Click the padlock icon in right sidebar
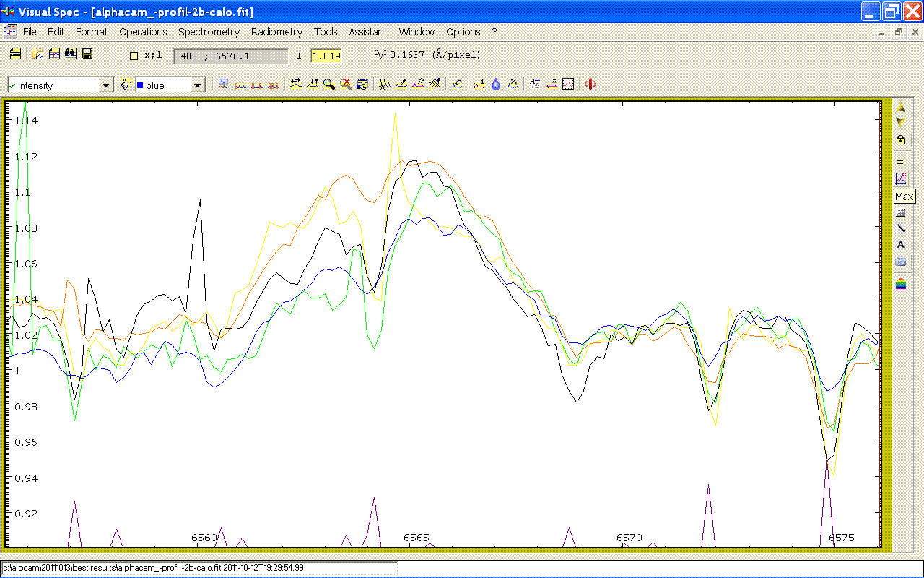The width and height of the screenshot is (924, 578). pos(900,140)
